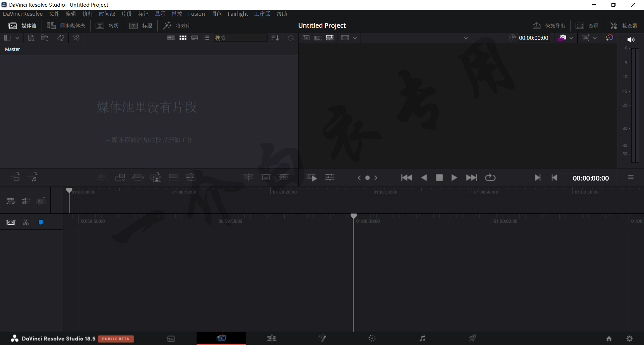Select the source clip viewer mode

[306, 38]
